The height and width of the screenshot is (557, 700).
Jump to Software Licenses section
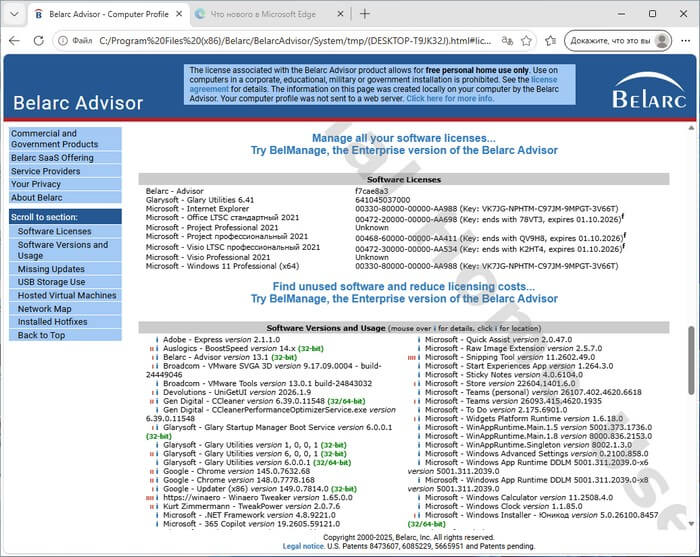click(x=65, y=231)
